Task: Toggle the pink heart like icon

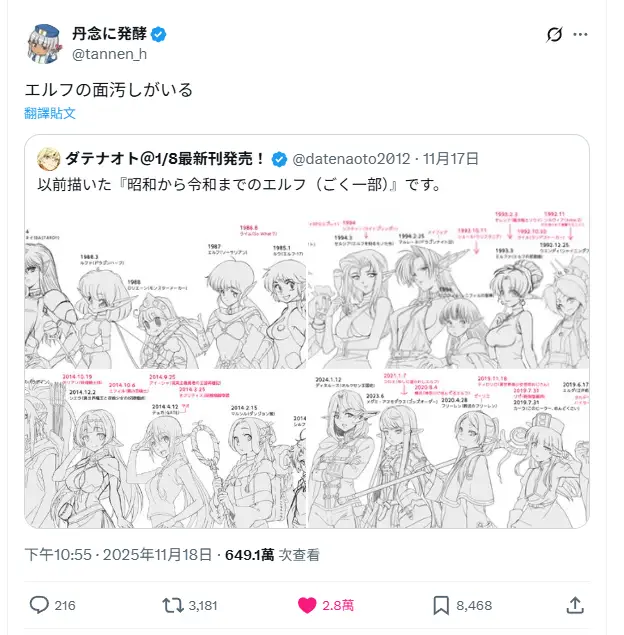Action: tap(307, 605)
